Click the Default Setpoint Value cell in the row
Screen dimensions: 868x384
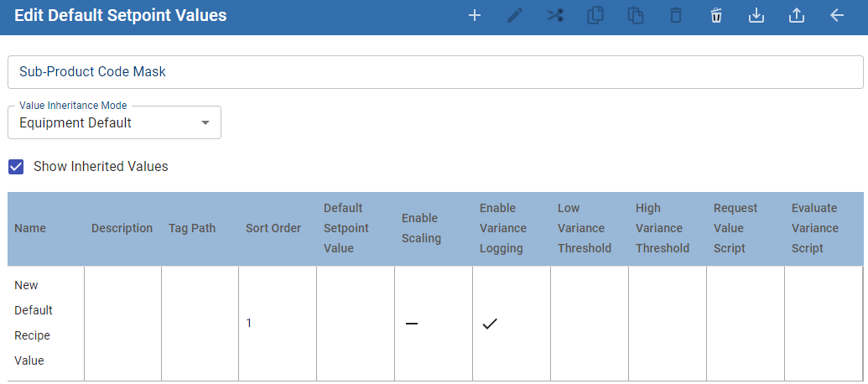tap(355, 324)
